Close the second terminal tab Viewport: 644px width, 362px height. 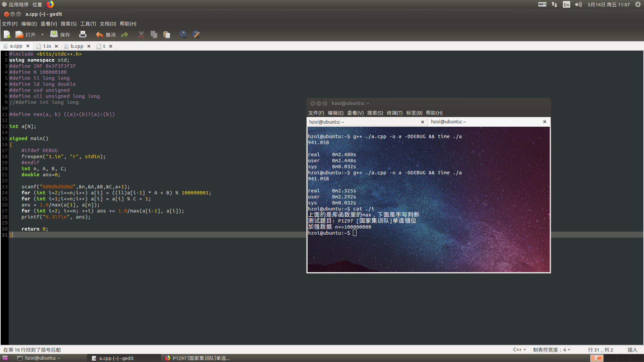pyautogui.click(x=545, y=122)
